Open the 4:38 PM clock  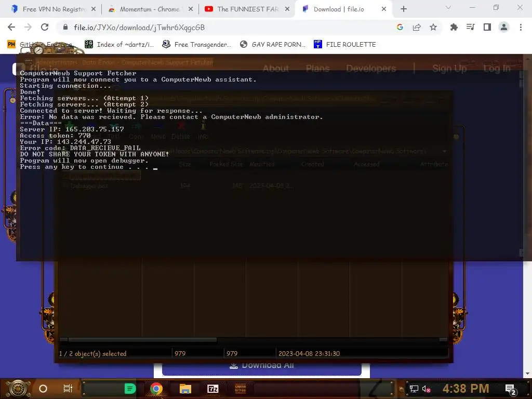[465, 389]
